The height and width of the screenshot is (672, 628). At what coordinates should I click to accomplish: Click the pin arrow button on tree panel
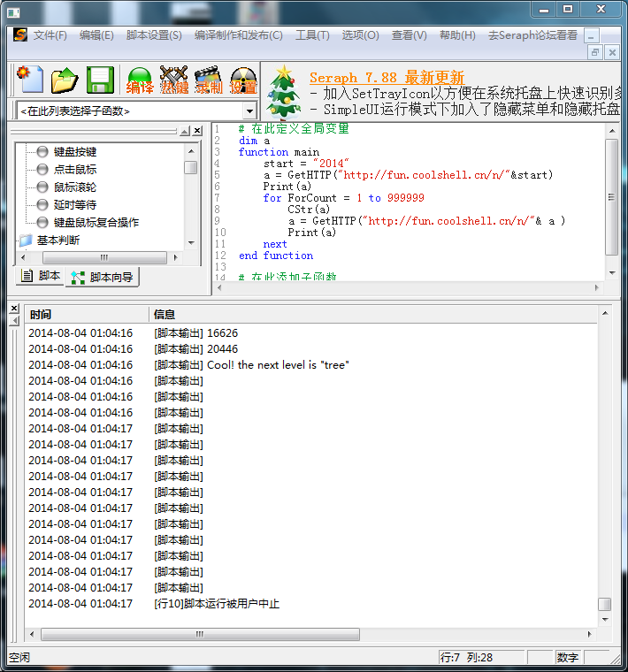point(185,131)
